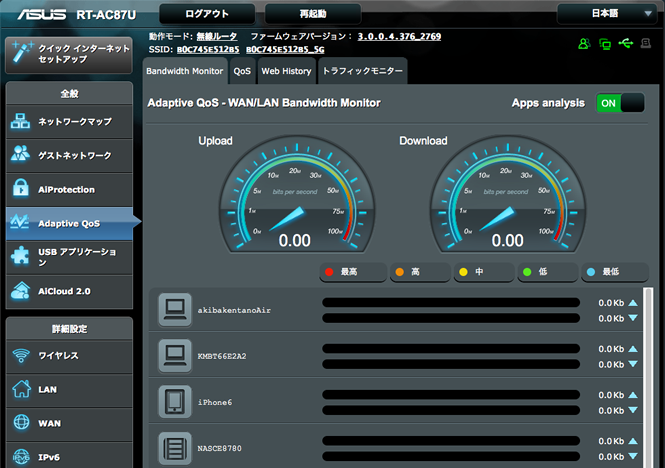Click akibakentanoAir upload bandwidth bar
This screenshot has width=665, height=468.
pyautogui.click(x=451, y=303)
